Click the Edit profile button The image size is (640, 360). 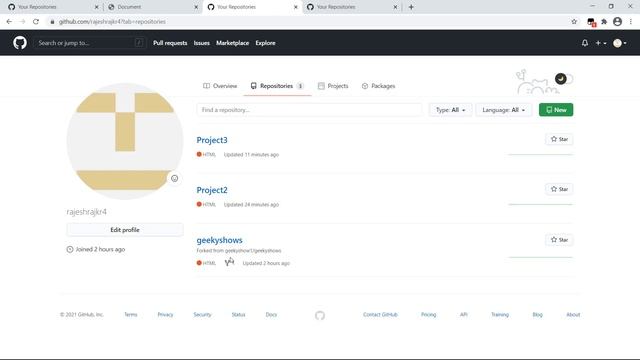click(125, 230)
